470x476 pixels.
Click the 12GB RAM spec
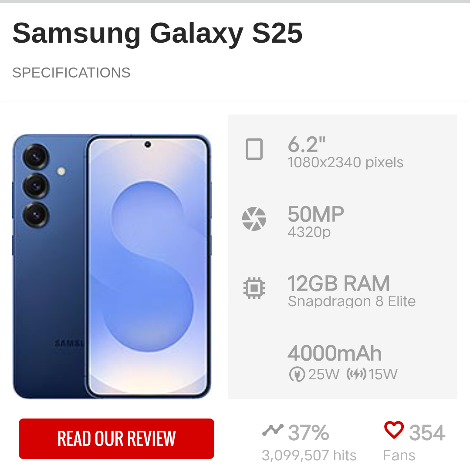(x=338, y=284)
